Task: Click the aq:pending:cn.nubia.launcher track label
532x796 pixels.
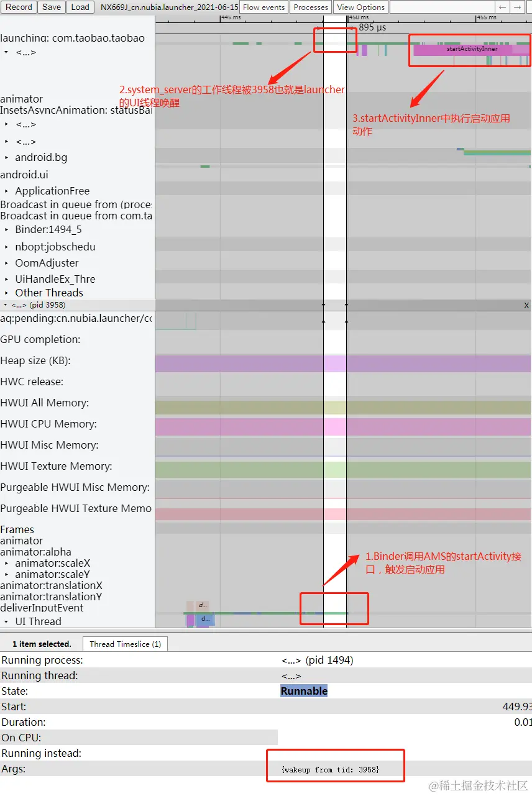Action: click(x=76, y=318)
